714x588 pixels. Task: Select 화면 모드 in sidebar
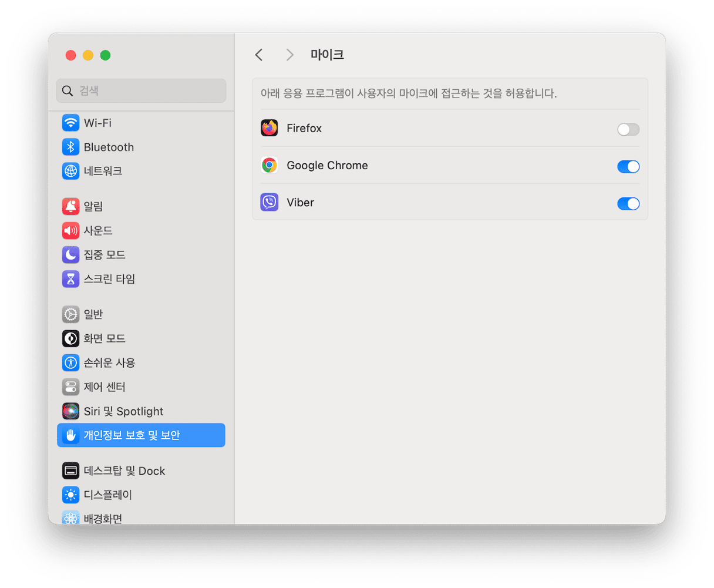tap(104, 338)
